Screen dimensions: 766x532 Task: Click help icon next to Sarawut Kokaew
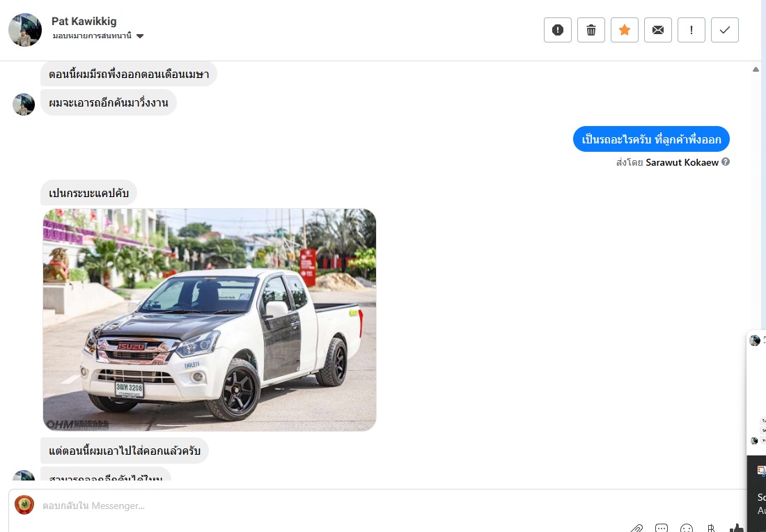click(726, 162)
